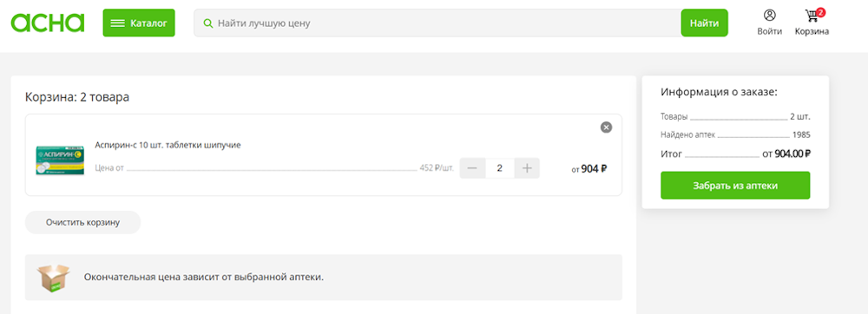Increase Аспирин-с quantity with plus button
Screen dimensions: 868x314
(x=527, y=168)
